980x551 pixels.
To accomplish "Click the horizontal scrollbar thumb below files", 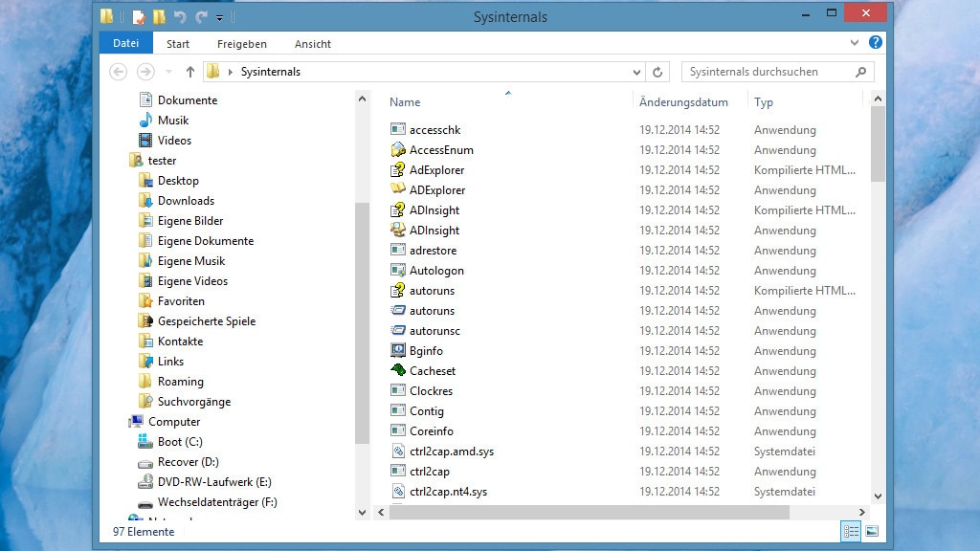I will click(x=589, y=512).
